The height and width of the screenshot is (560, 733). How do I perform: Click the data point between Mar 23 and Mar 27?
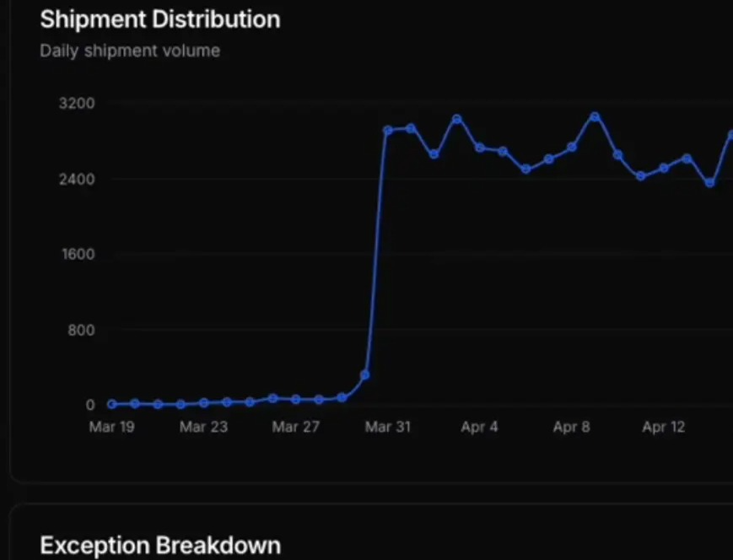tap(249, 401)
